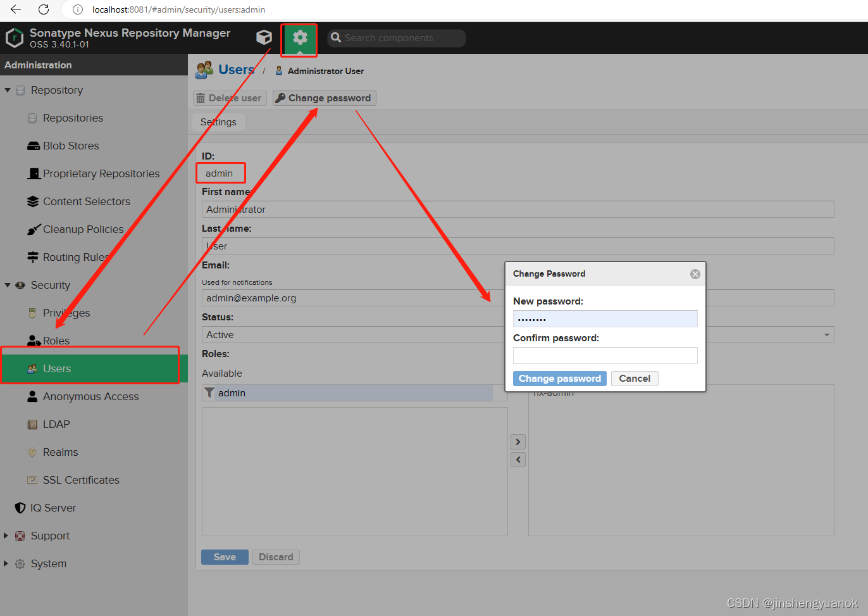The height and width of the screenshot is (616, 868).
Task: Click the browser address bar URL
Action: coord(179,9)
